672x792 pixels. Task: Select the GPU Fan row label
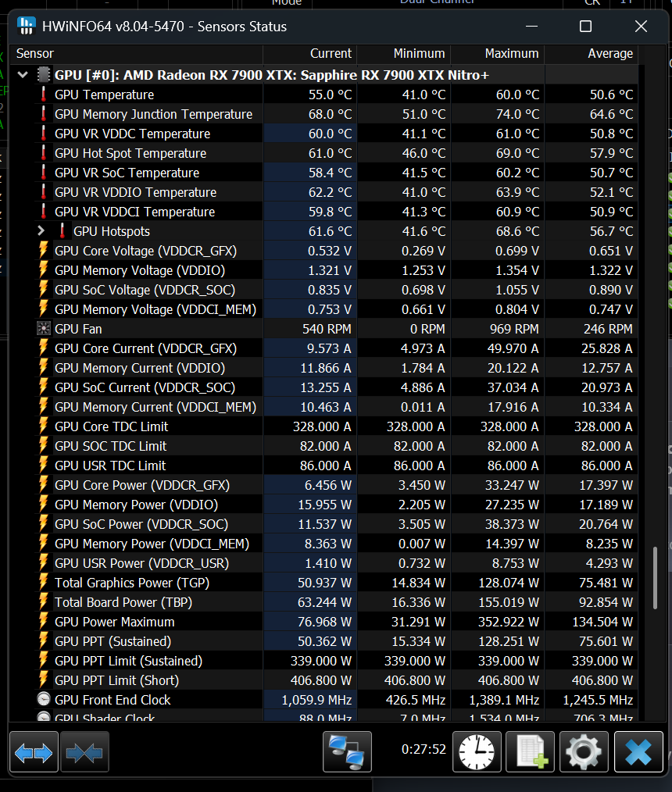pyautogui.click(x=78, y=329)
